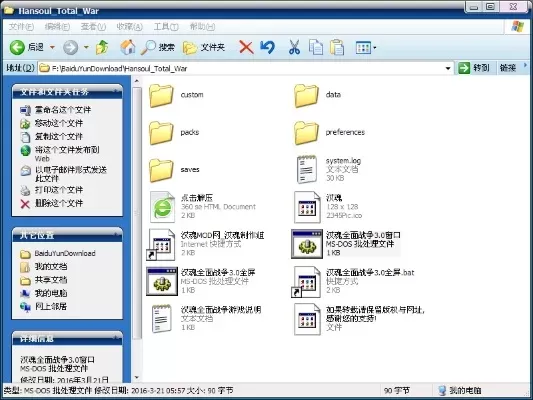Open BaiduYunDownload in Other Places
Viewport: 533px width, 400px height.
[x=65, y=253]
